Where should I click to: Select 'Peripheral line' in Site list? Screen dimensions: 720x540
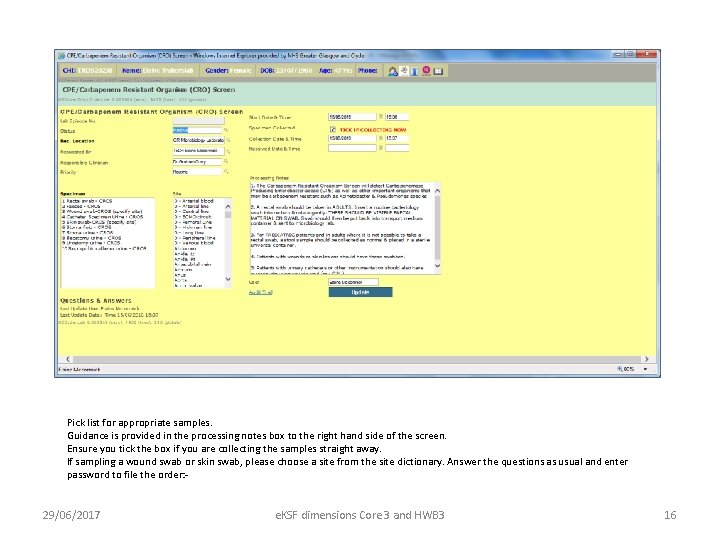(195, 238)
